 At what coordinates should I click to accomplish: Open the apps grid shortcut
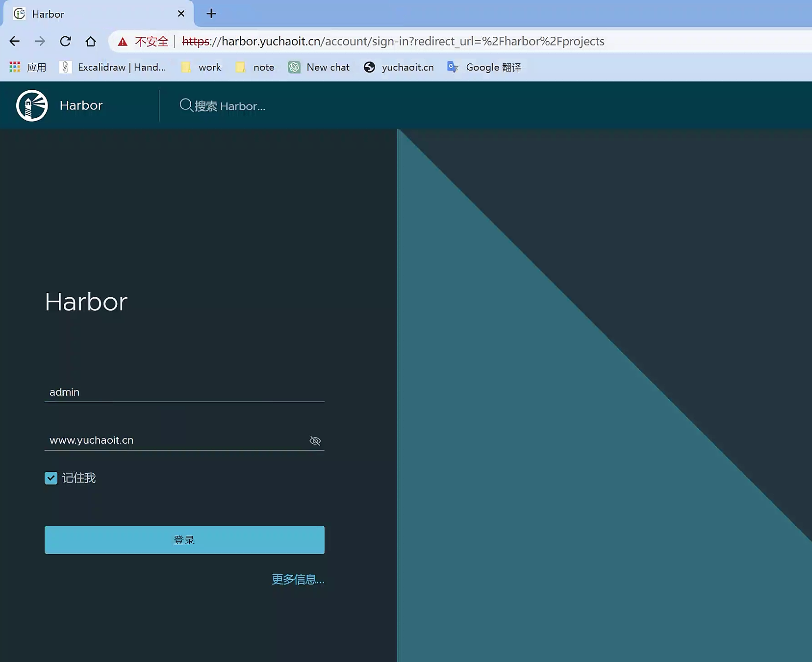coord(15,67)
